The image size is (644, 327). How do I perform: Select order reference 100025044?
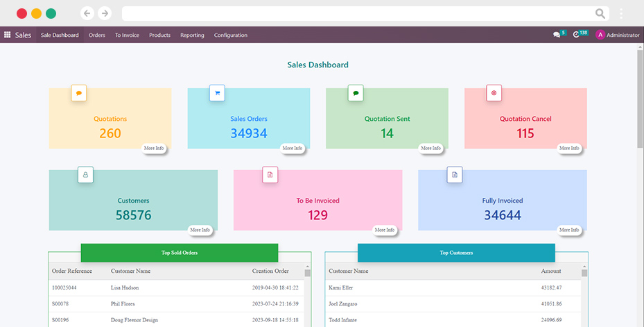click(64, 287)
